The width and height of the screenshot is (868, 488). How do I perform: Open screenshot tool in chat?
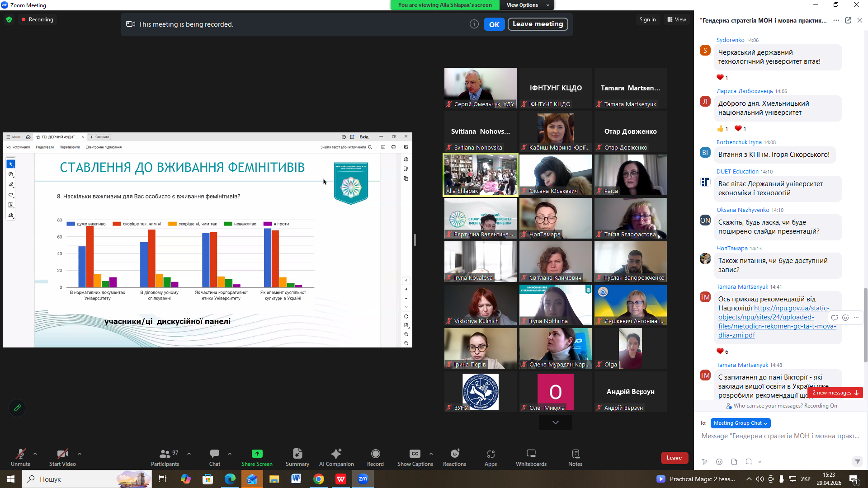click(749, 462)
